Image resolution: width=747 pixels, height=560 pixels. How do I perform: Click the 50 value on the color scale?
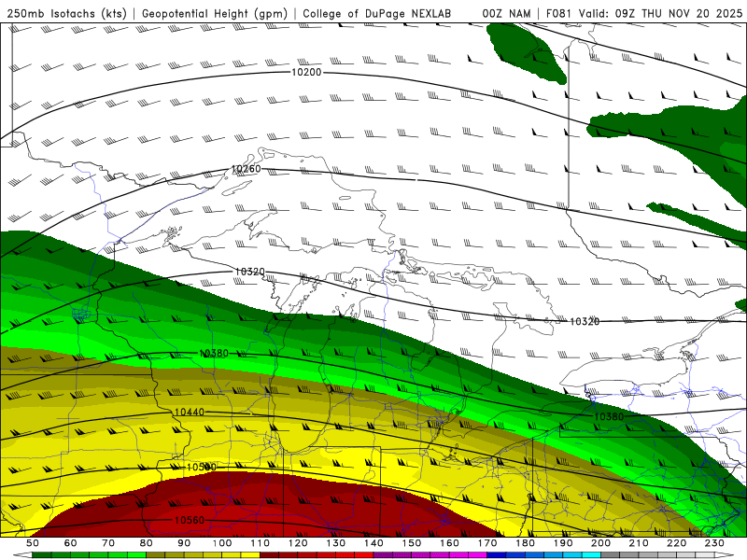pyautogui.click(x=33, y=543)
